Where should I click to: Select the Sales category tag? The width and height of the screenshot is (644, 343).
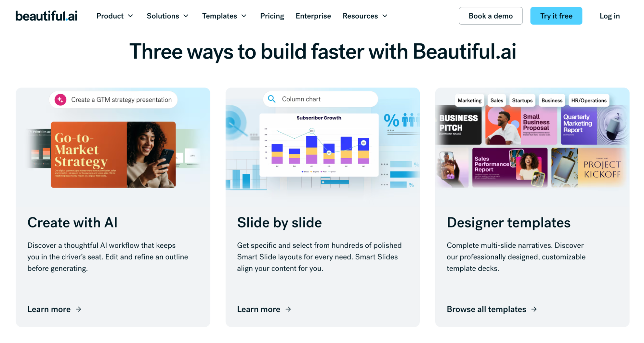coord(496,100)
